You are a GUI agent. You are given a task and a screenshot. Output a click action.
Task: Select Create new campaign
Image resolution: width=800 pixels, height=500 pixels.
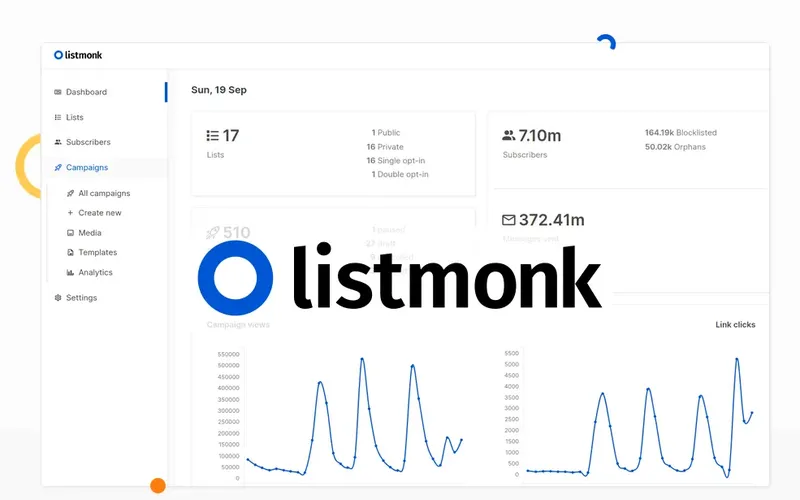point(100,213)
